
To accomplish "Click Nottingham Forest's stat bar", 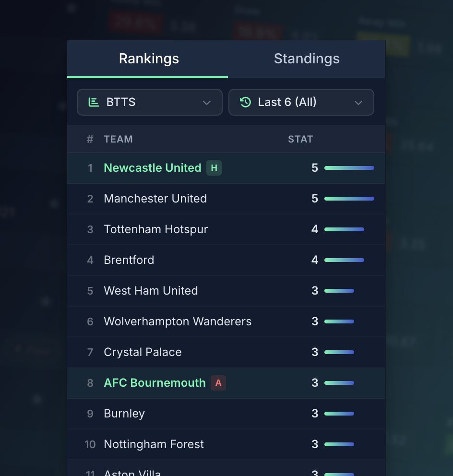I will [x=339, y=444].
